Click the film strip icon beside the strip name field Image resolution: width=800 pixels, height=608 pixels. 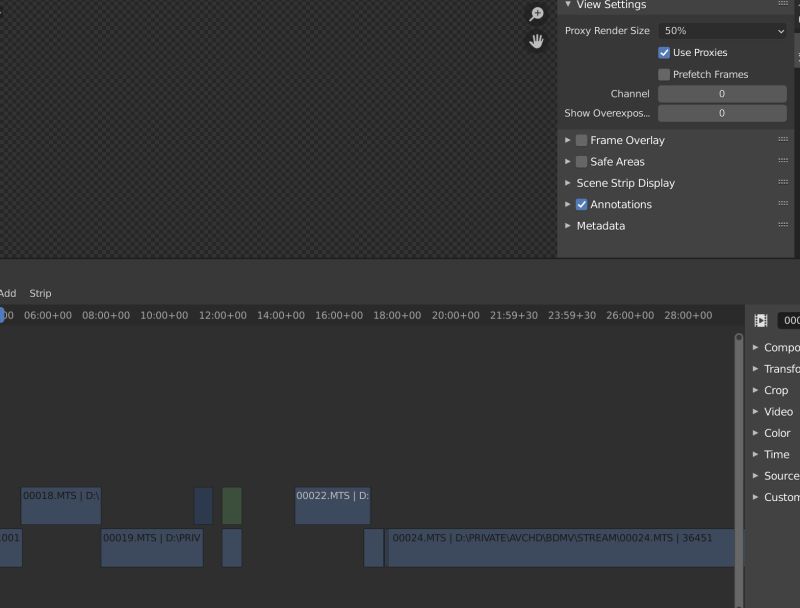(x=760, y=321)
